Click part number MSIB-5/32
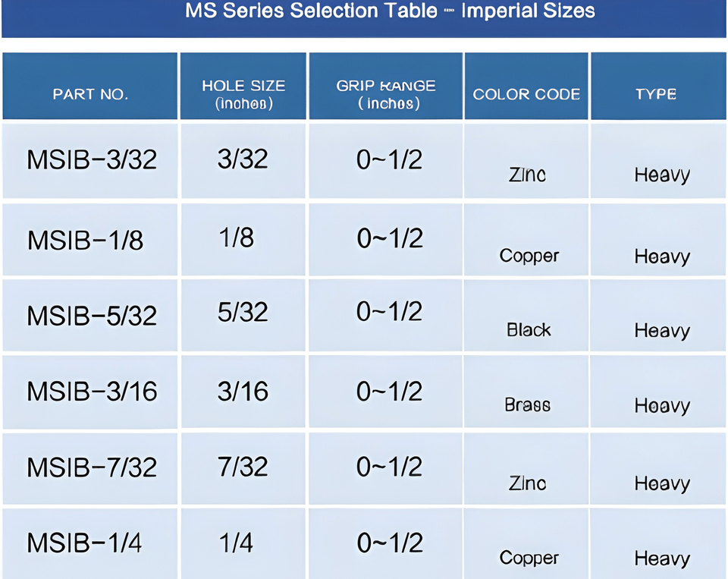This screenshot has width=728, height=579. [92, 316]
